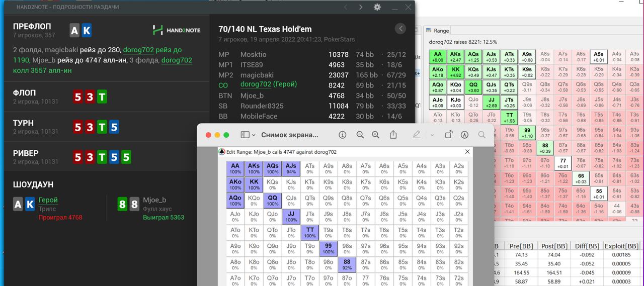Go forward to next hand in Hand2Note
This screenshot has height=286, width=644.
[x=361, y=7]
